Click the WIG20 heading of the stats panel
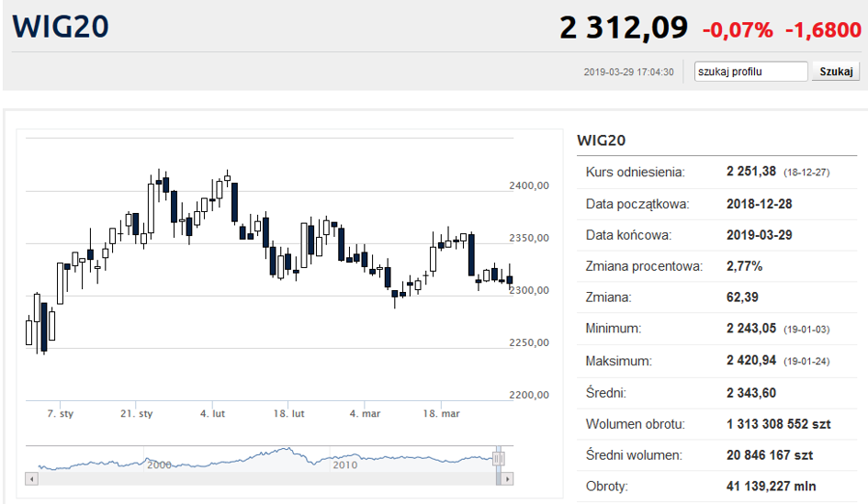The height and width of the screenshot is (504, 868). pyautogui.click(x=601, y=140)
